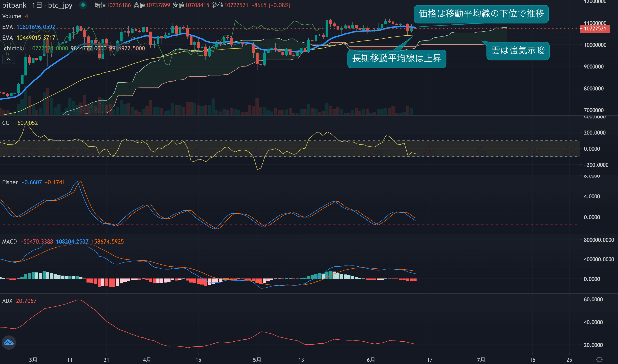This screenshot has width=618, height=364.
Task: Click the Fisher indicator label
Action: point(10,182)
